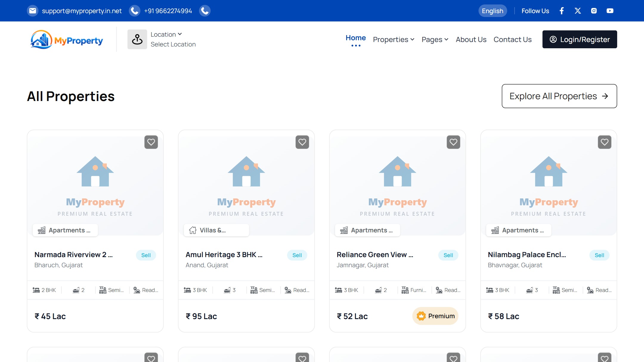The height and width of the screenshot is (362, 644).
Task: Click the MyProperty logo in header
Action: 66,39
